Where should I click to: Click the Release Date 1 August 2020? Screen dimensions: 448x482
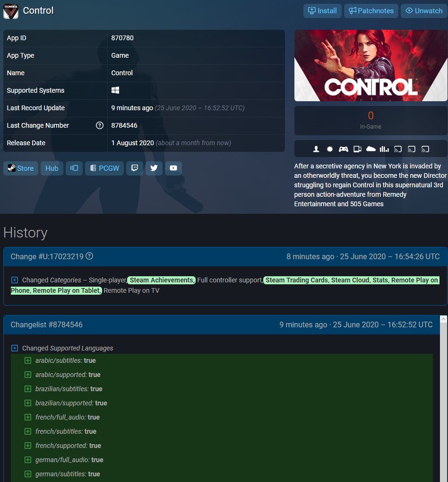pyautogui.click(x=132, y=143)
